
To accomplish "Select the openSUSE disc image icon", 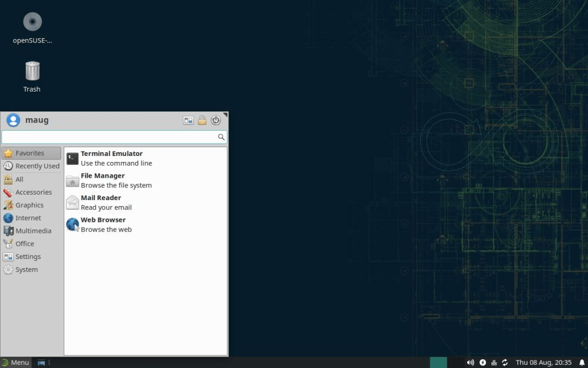I will click(x=32, y=22).
